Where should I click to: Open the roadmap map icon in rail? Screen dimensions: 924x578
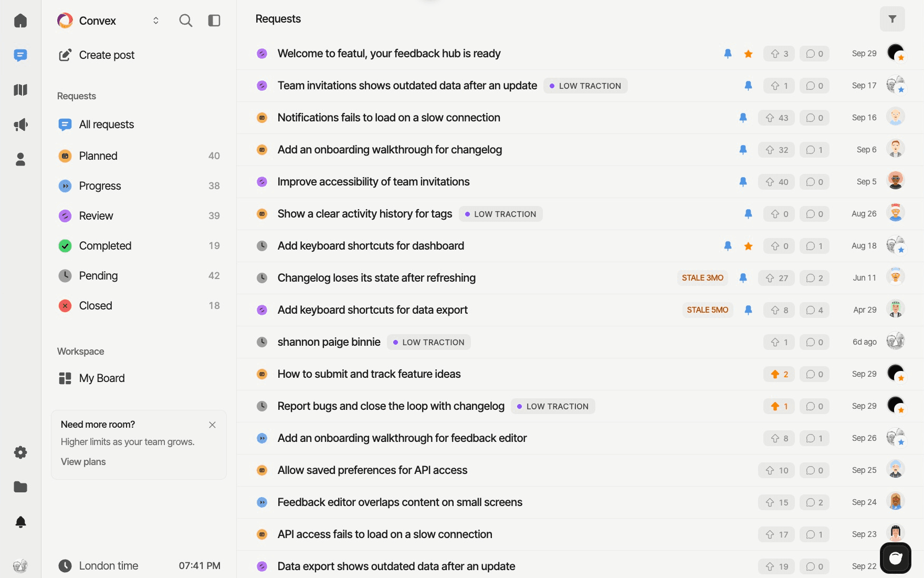point(20,90)
